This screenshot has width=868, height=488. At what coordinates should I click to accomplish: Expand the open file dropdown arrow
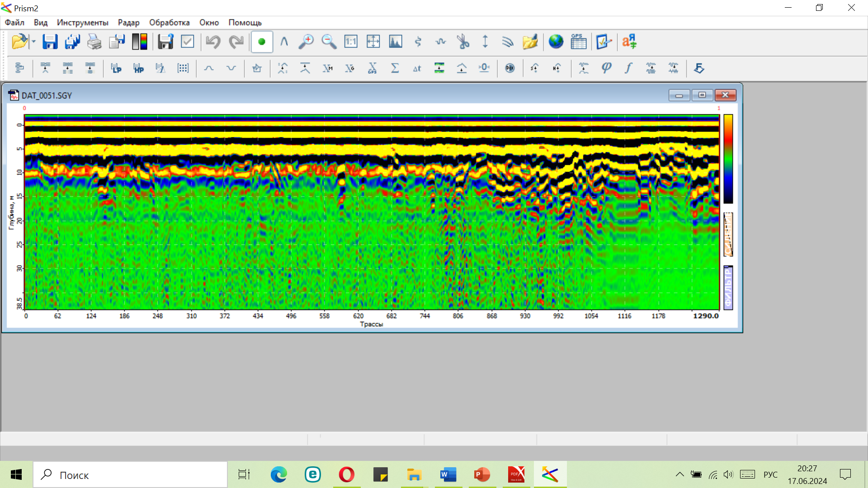tap(33, 42)
